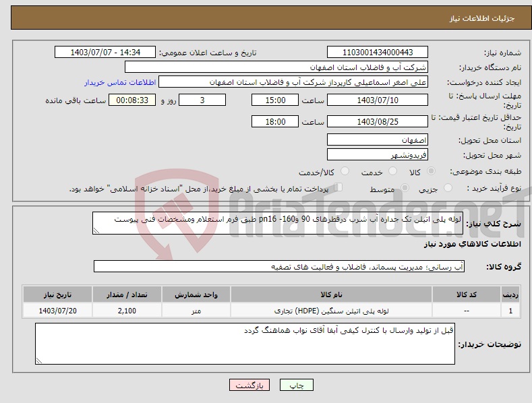Viewport: 532px width, 403px height.
Task: Click the need date cell 1403/07/20
Action: [x=58, y=311]
